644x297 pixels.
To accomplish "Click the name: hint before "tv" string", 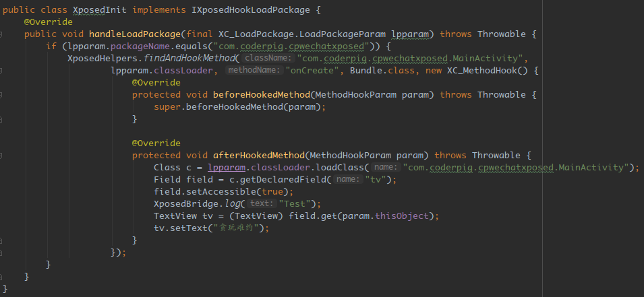I will 347,180.
